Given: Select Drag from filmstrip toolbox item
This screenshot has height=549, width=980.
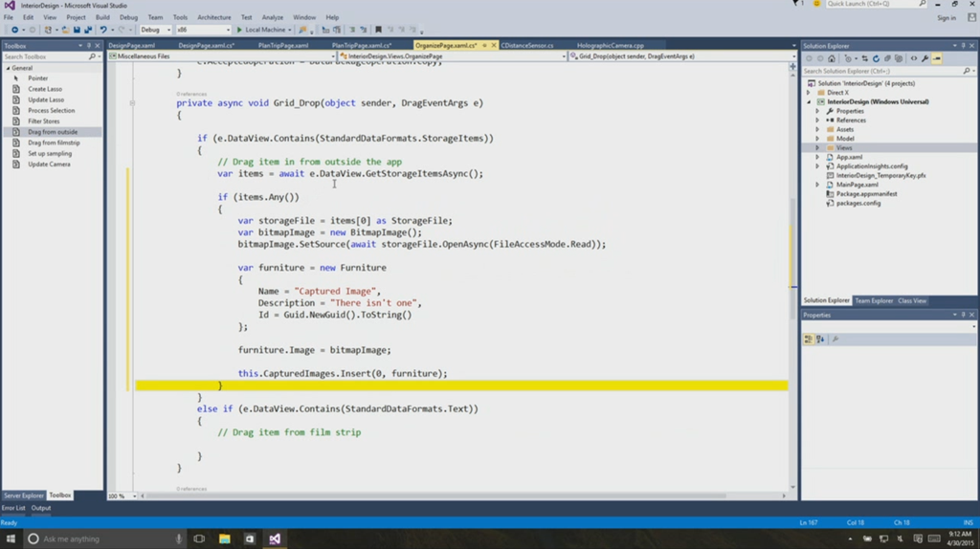Looking at the screenshot, I should point(54,143).
